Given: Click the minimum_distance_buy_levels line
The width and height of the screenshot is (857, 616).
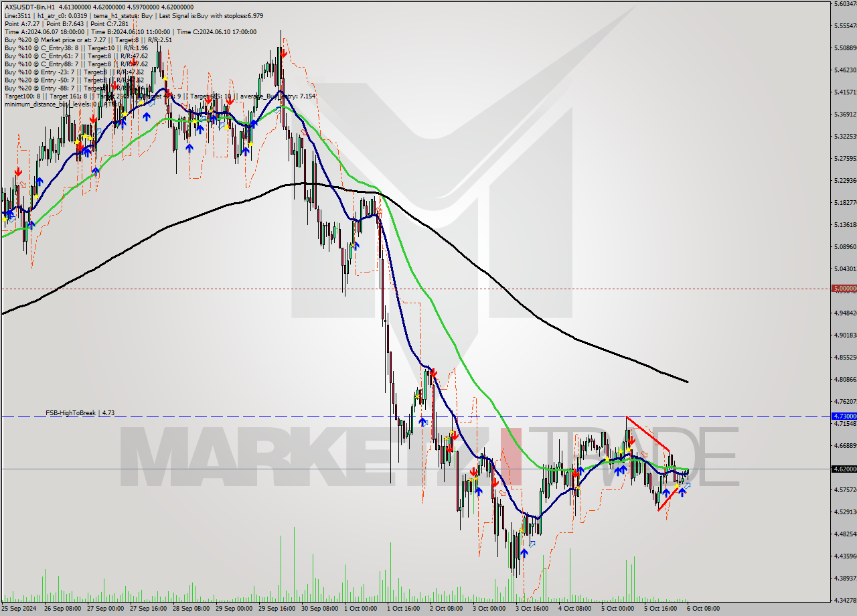Looking at the screenshot, I should pos(62,104).
